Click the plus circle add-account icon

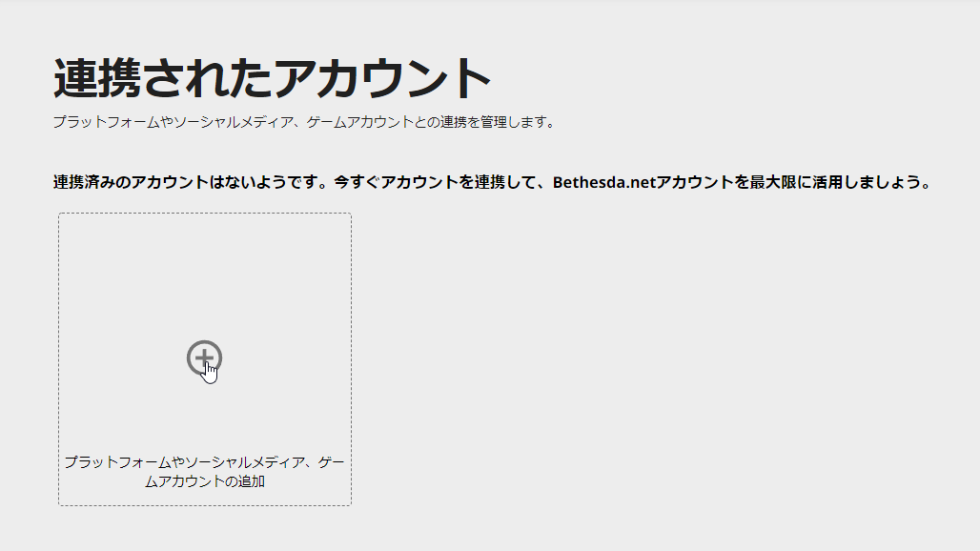[x=204, y=358]
